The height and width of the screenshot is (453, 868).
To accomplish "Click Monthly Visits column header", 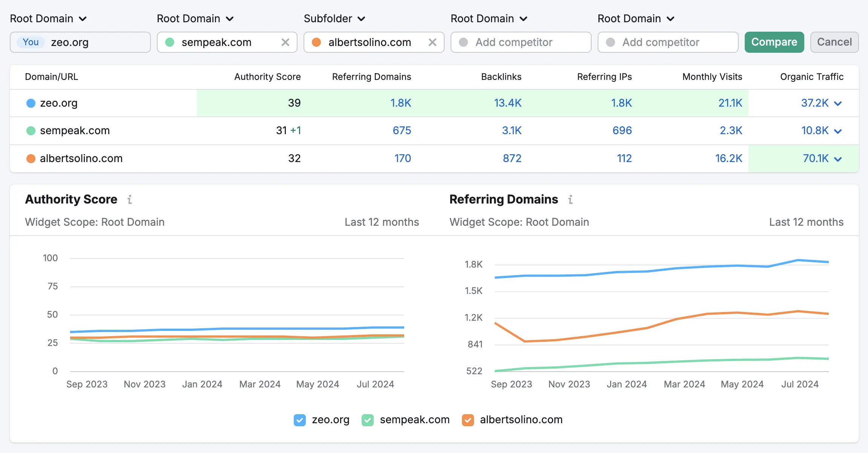I will (x=712, y=77).
